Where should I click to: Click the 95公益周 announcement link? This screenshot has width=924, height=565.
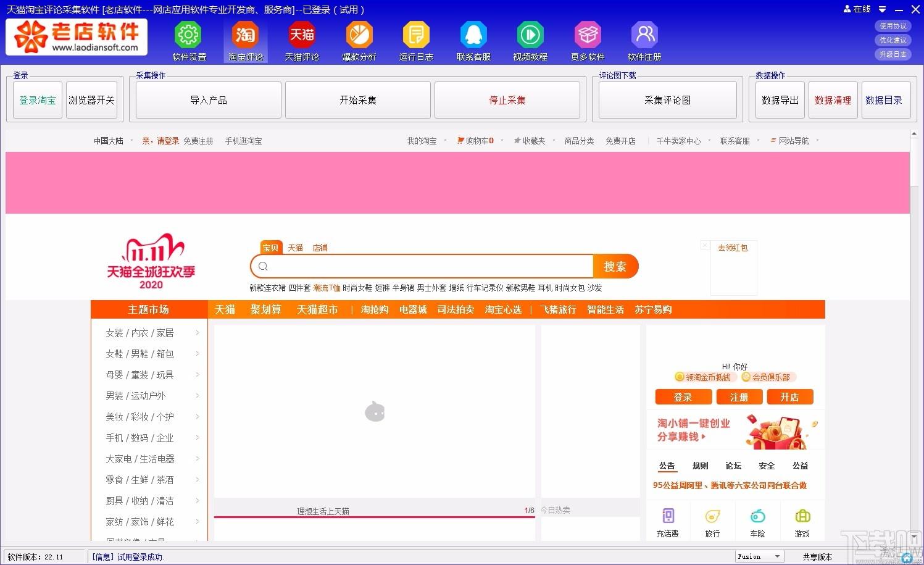coord(730,485)
